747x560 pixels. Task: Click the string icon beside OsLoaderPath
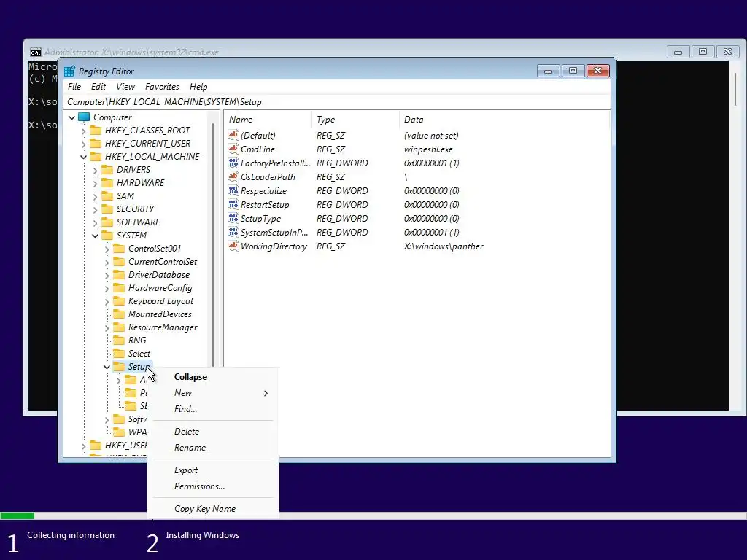coord(233,176)
